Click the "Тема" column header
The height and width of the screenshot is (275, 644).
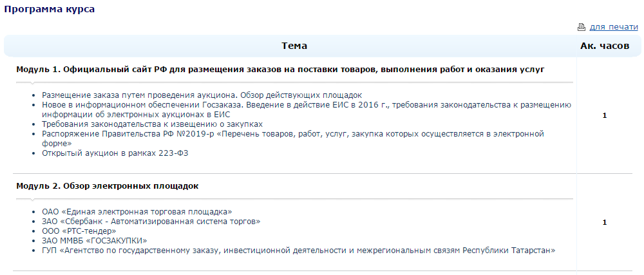pyautogui.click(x=294, y=46)
